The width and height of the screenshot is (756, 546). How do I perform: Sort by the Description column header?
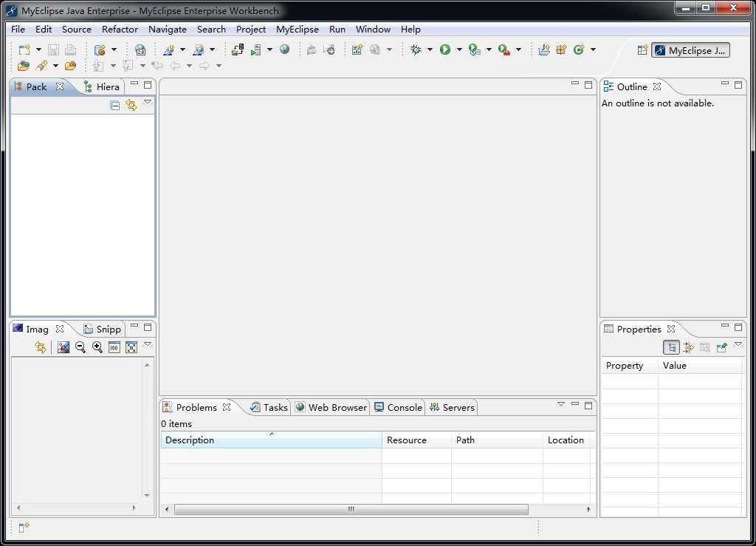point(271,440)
